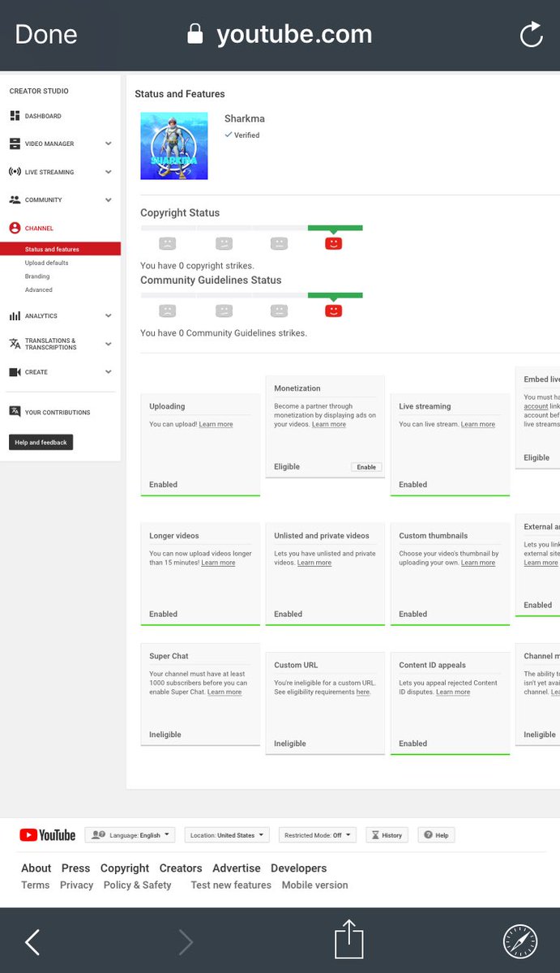Expand the Video Manager section
The height and width of the screenshot is (973, 560).
[x=109, y=144]
